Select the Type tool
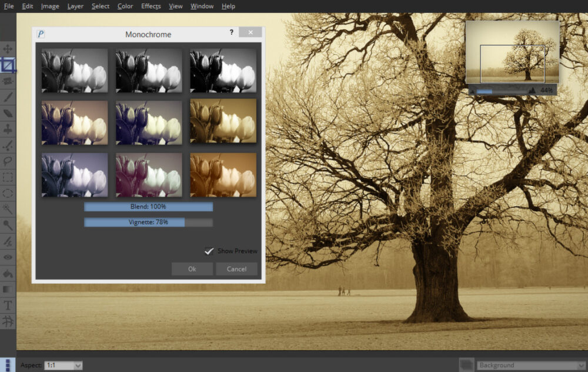 pos(8,305)
